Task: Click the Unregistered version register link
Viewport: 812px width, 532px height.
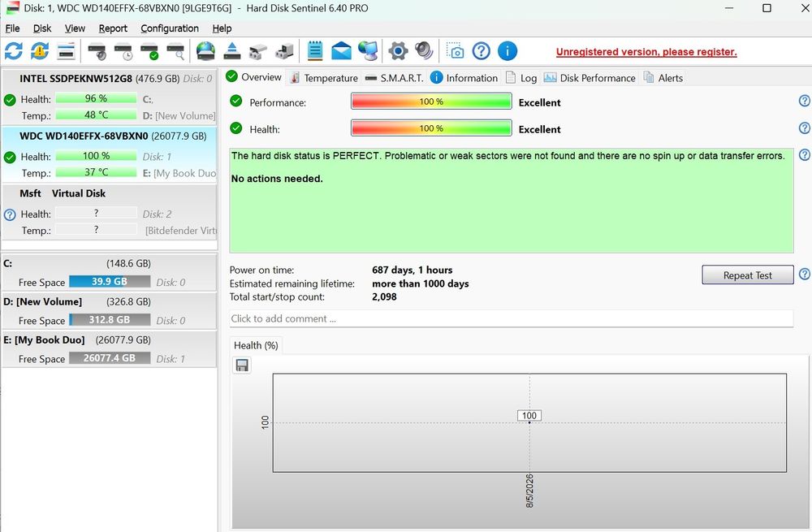Action: point(646,52)
